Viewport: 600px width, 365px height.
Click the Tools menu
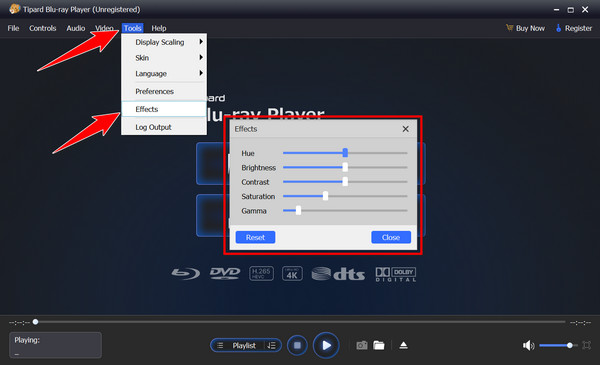(x=132, y=28)
